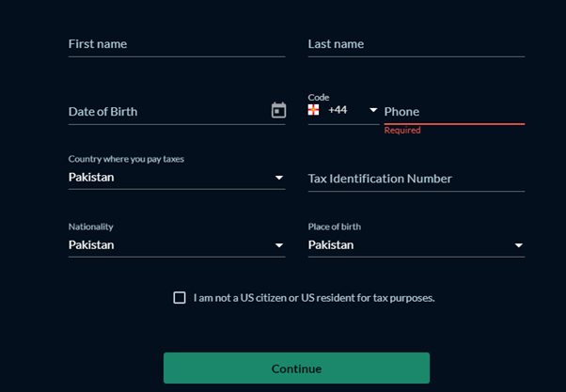Expand the phone code dropdown arrow
The image size is (566, 392).
(x=373, y=110)
